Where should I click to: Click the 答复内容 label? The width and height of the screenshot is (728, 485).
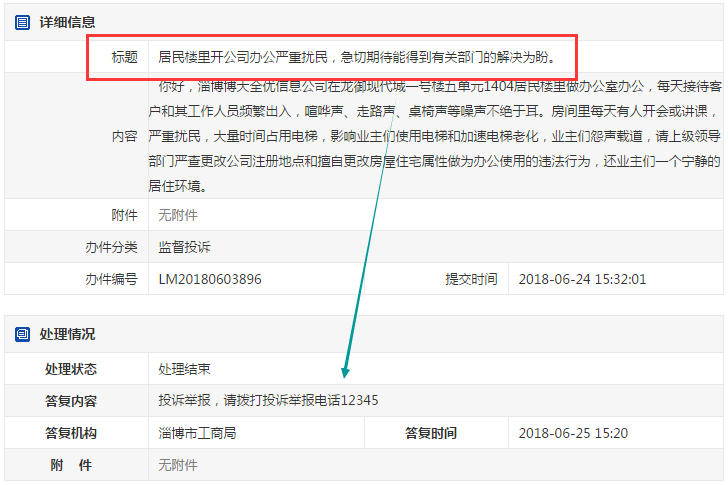[71, 401]
